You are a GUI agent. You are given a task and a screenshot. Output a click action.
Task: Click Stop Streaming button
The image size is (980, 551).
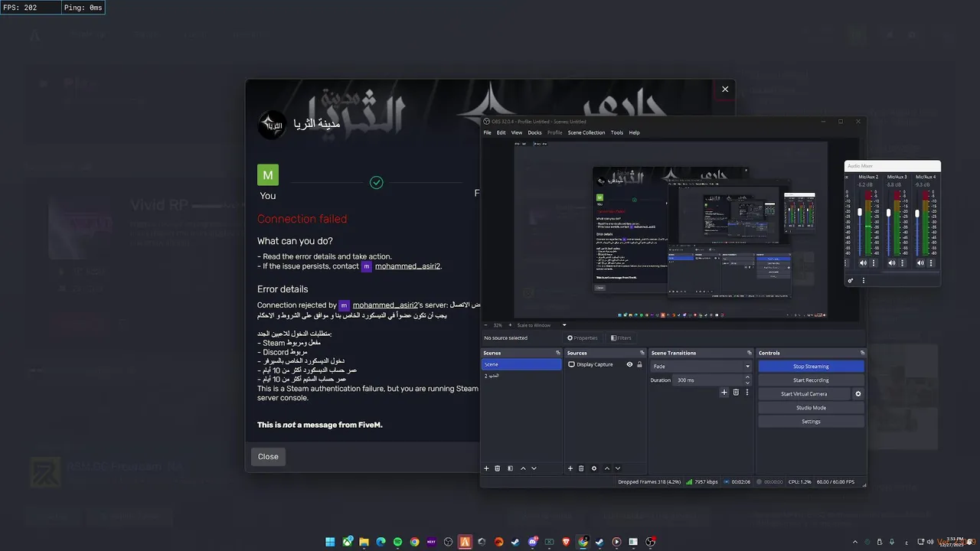[811, 367]
